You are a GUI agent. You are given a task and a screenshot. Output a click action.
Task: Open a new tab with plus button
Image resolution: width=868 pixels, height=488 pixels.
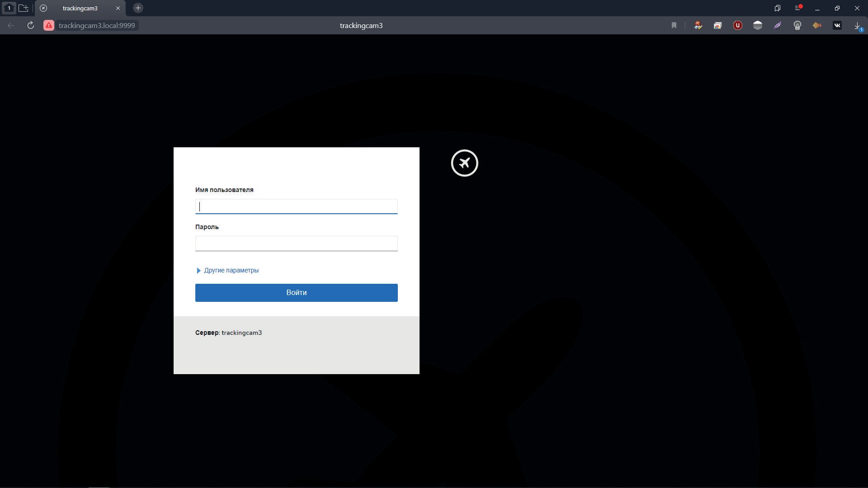[138, 8]
